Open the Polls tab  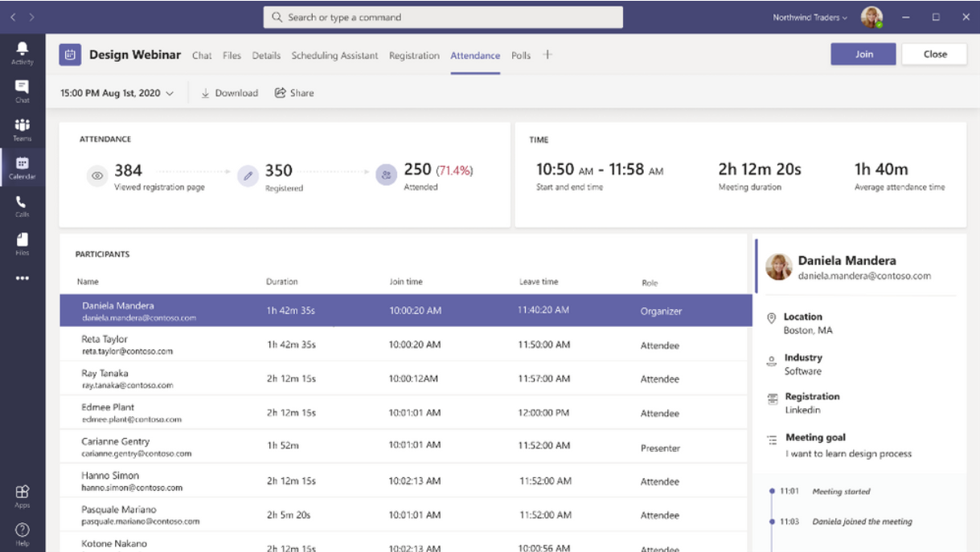(x=521, y=55)
